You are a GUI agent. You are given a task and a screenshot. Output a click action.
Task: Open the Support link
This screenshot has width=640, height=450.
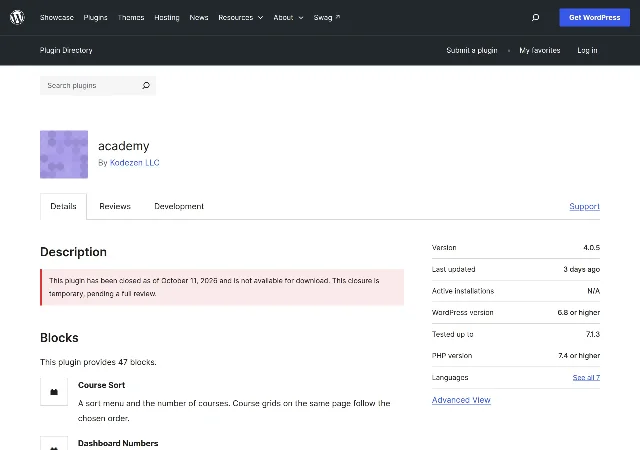(x=584, y=206)
